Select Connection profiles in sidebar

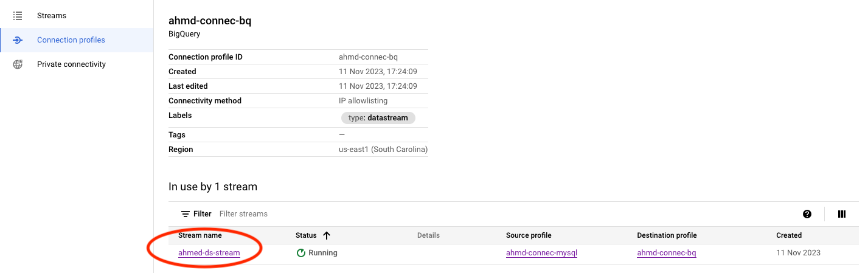71,40
